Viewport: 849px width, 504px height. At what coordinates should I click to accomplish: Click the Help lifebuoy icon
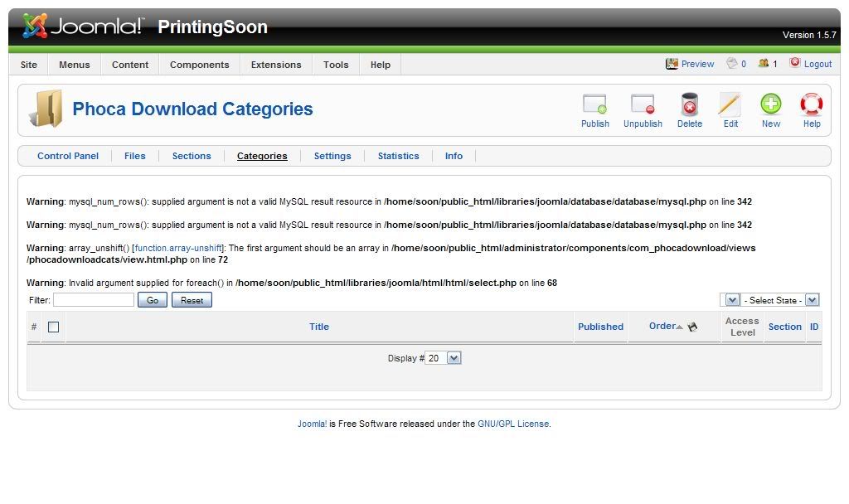click(811, 104)
